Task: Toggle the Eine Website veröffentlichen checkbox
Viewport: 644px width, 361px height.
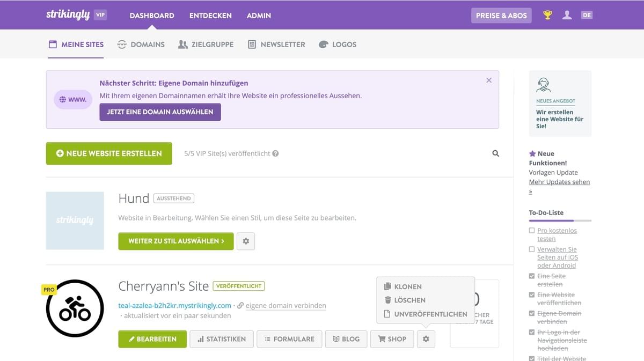Action: pos(532,295)
